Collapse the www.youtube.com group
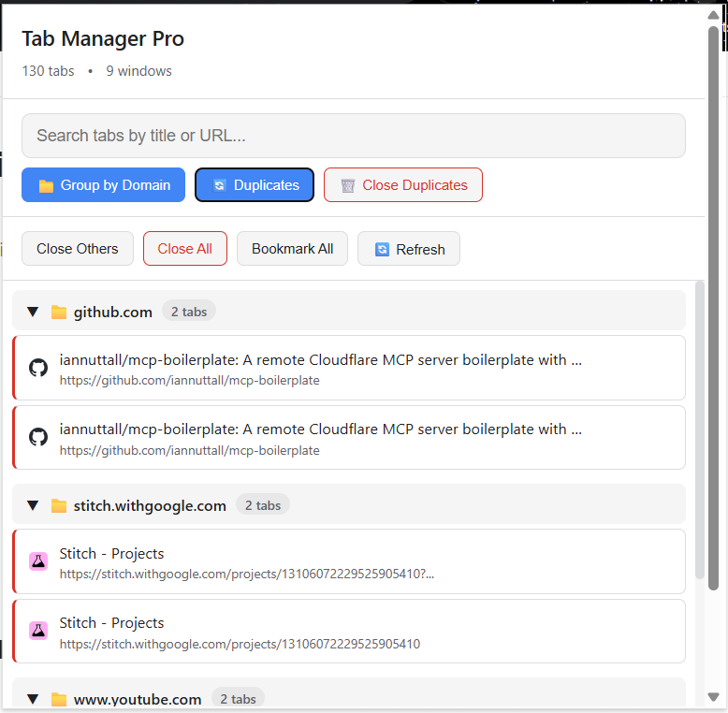728x713 pixels. (33, 699)
